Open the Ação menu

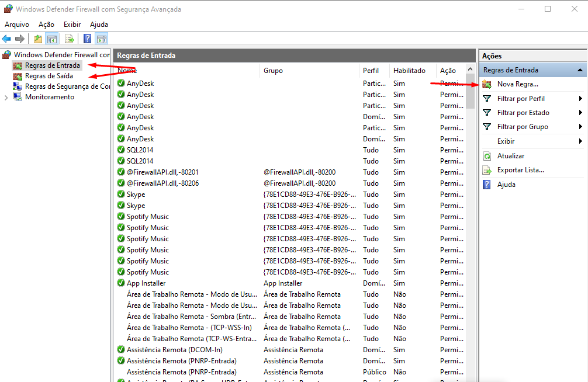pos(47,25)
